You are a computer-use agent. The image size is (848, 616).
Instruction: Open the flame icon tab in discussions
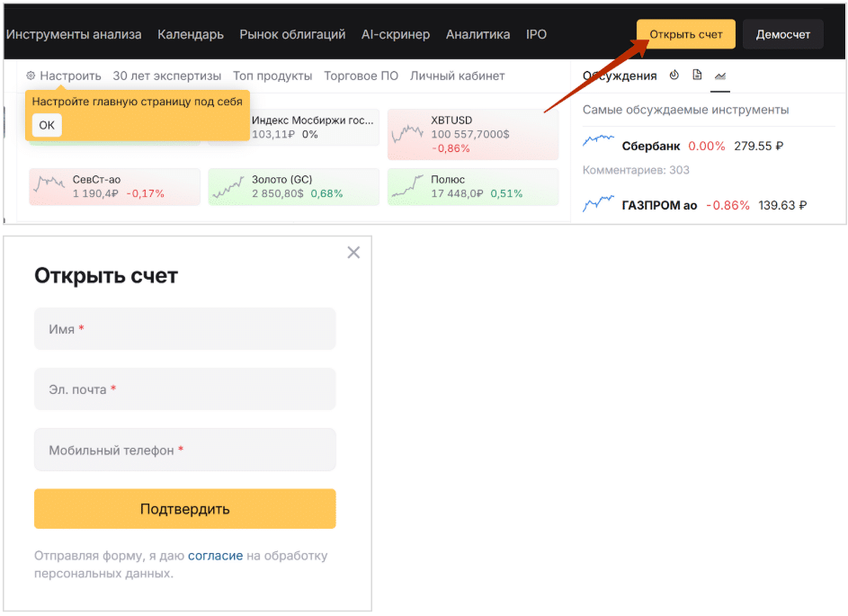point(674,76)
